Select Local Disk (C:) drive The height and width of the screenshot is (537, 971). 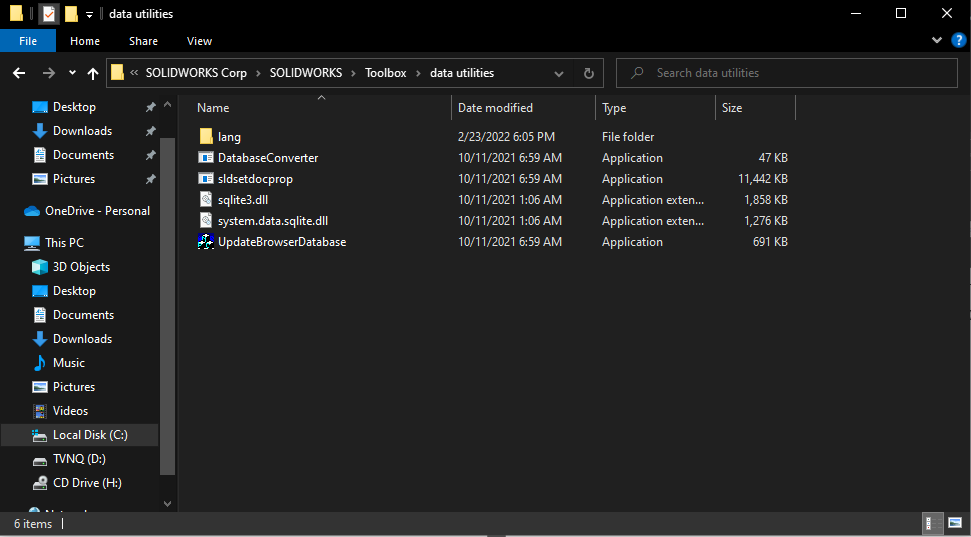(79, 435)
